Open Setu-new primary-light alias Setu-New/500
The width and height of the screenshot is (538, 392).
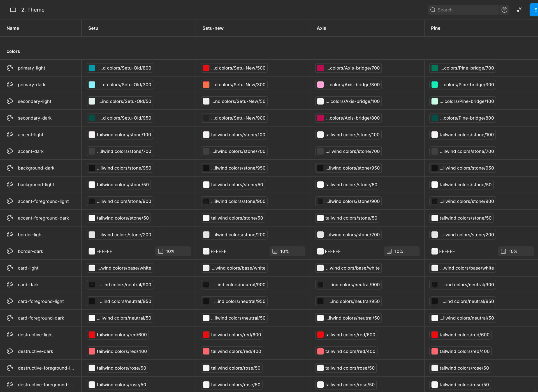pos(234,68)
